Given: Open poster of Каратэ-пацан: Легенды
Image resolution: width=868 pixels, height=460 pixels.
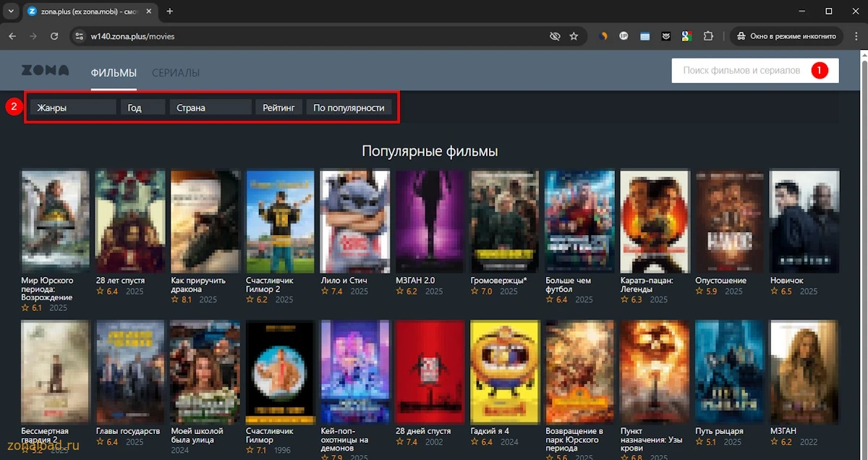Looking at the screenshot, I should pyautogui.click(x=655, y=221).
